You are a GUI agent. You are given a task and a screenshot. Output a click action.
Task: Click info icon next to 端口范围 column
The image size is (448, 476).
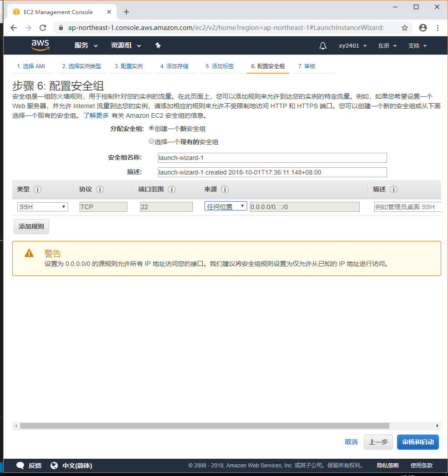171,190
